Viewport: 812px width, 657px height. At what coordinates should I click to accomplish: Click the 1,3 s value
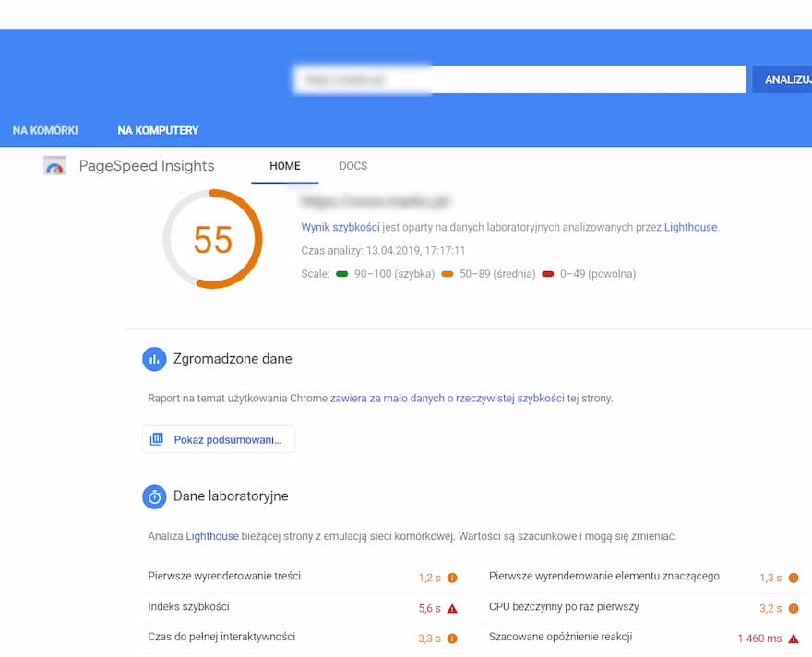[770, 578]
